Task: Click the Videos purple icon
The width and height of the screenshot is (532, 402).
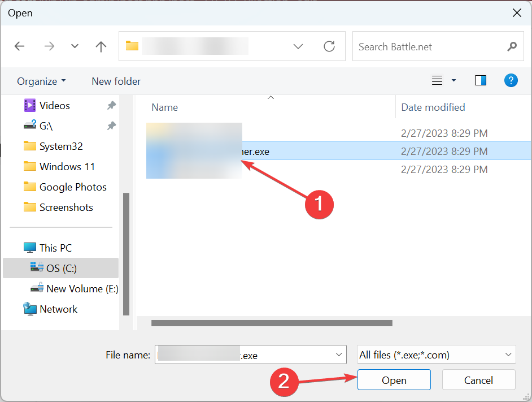Action: [x=30, y=105]
